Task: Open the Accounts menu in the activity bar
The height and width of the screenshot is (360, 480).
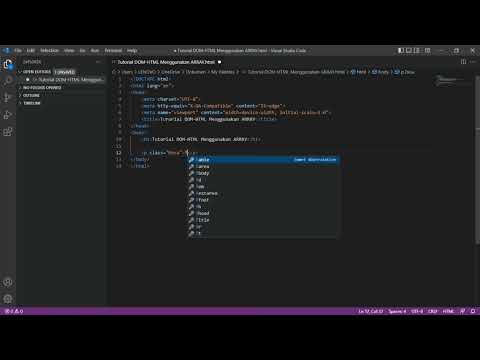Action: point(8,282)
